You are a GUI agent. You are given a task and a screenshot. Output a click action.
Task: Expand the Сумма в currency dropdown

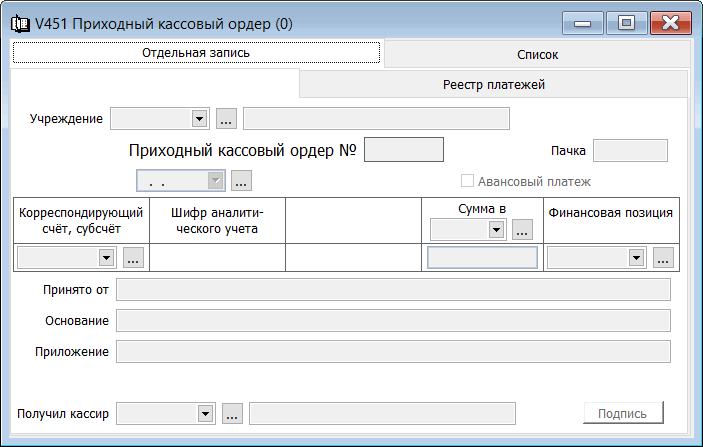(496, 230)
